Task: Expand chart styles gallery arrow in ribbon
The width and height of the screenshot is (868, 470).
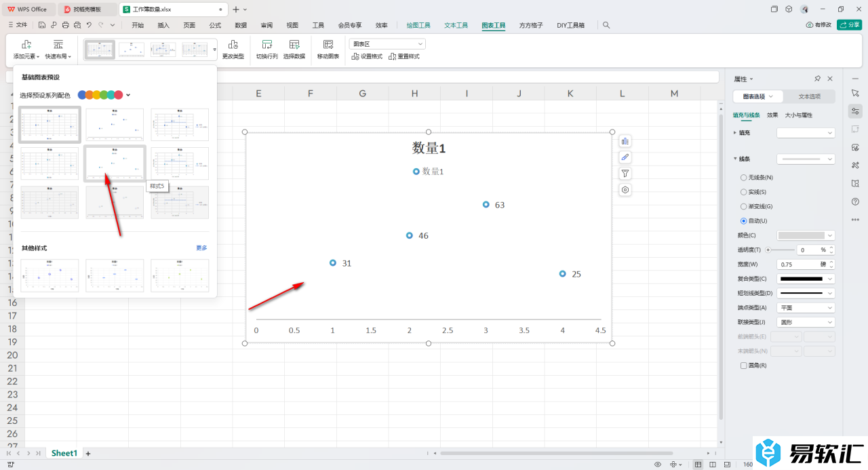Action: (215, 50)
